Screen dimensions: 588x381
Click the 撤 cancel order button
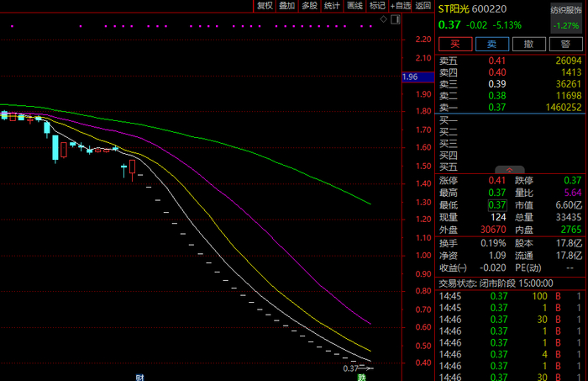528,44
